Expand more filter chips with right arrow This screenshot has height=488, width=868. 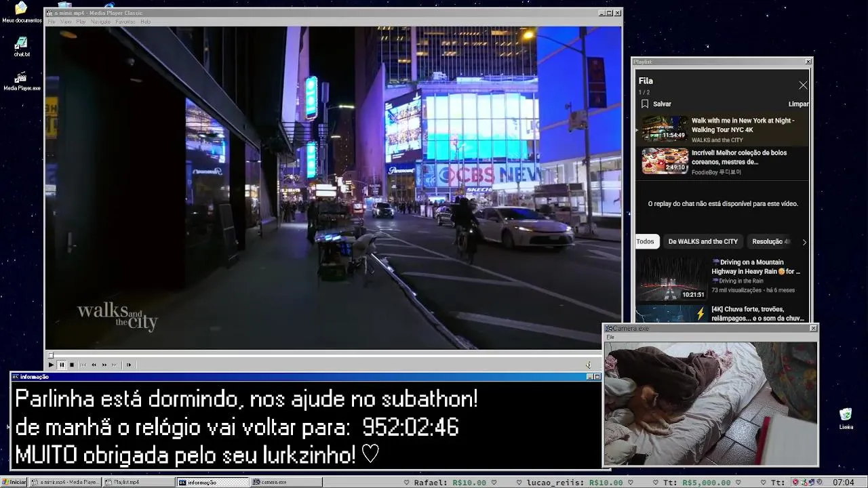click(804, 242)
